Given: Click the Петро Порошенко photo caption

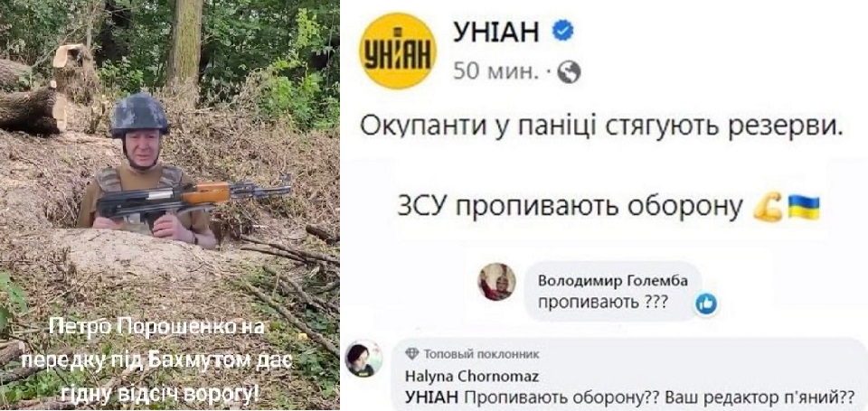Looking at the screenshot, I should click(158, 360).
